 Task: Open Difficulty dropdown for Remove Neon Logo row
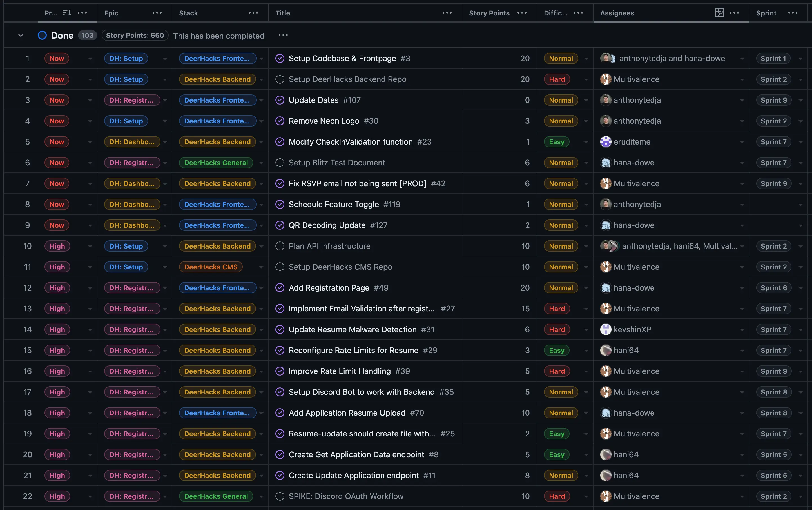[586, 121]
